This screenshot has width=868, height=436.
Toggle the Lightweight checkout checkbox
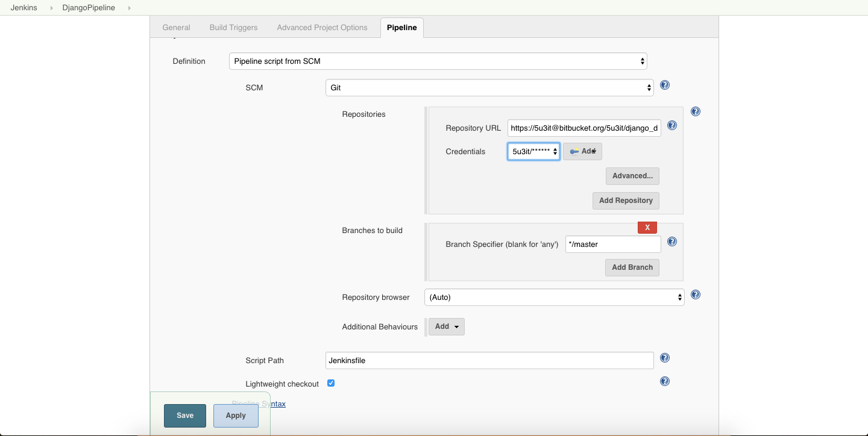[331, 383]
